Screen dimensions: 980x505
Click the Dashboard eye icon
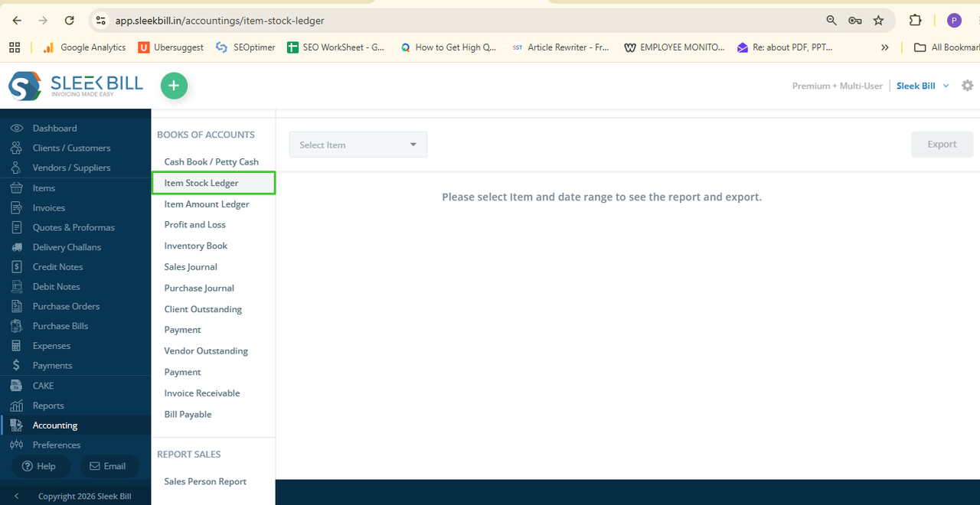[x=17, y=128]
